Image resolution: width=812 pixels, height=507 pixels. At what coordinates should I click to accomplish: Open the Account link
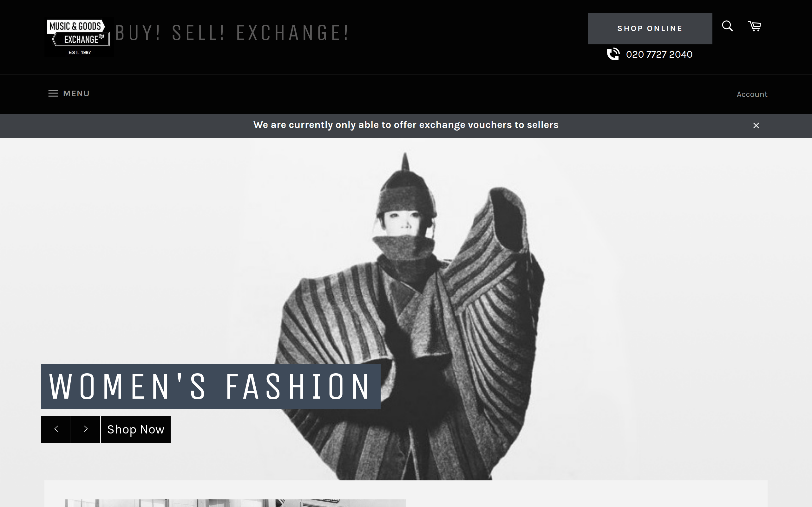(752, 94)
